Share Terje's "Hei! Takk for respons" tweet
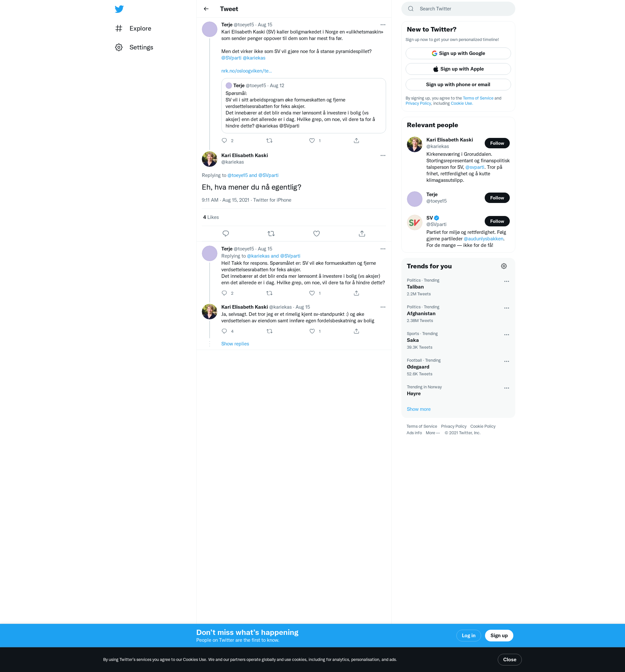 [x=356, y=293]
